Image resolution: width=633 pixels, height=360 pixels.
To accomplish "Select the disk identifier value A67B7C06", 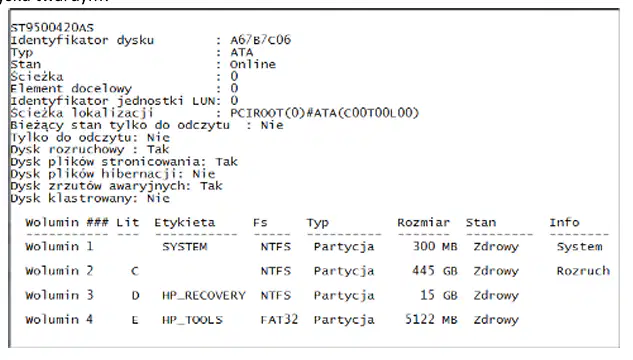I will tap(260, 40).
